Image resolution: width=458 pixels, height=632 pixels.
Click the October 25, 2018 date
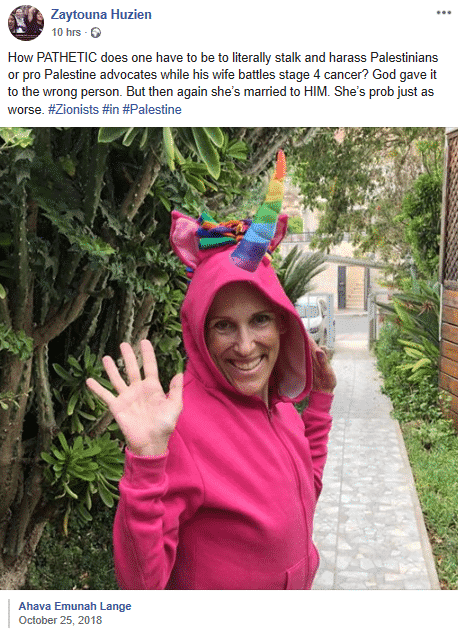pos(60,620)
